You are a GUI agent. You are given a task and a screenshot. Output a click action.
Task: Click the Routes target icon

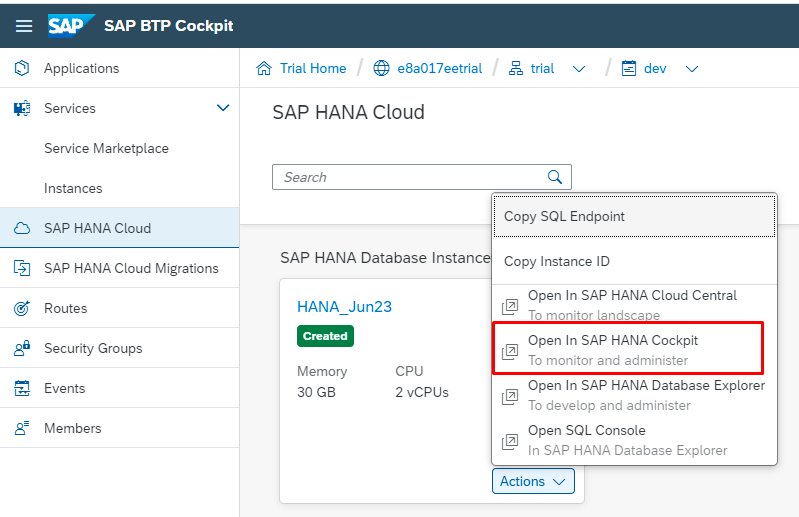(22, 308)
